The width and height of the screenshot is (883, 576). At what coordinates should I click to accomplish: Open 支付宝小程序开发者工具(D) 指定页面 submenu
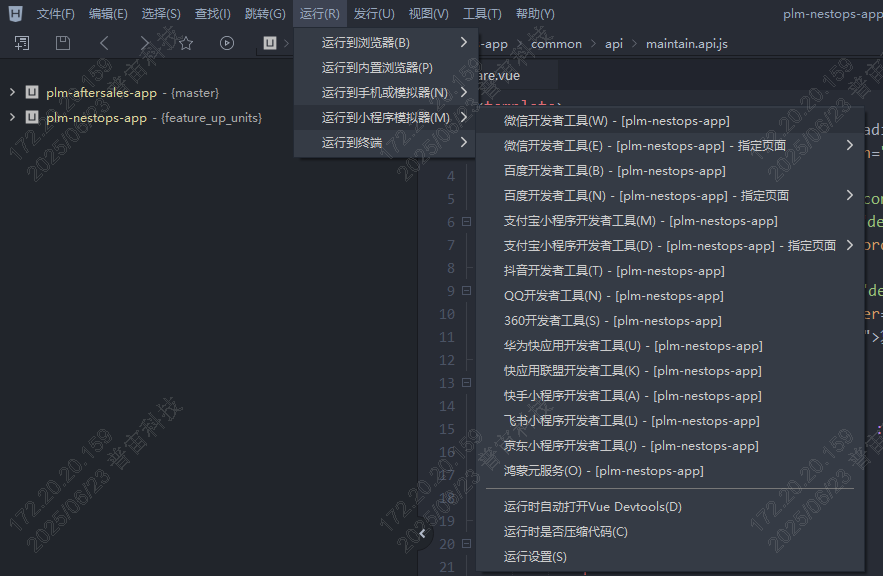[x=670, y=245]
